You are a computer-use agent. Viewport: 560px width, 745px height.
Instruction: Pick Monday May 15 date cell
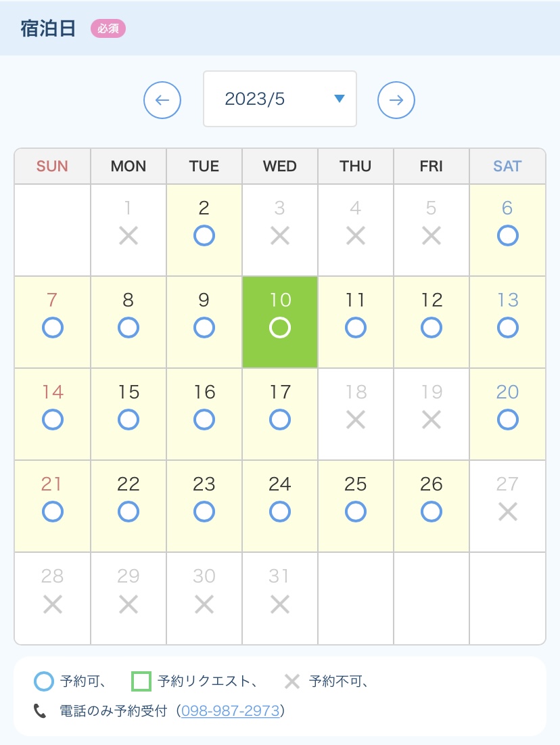129,414
